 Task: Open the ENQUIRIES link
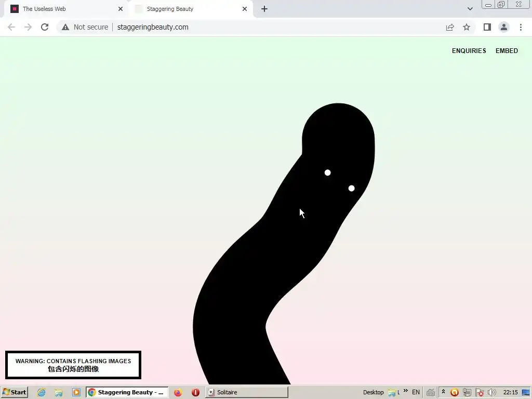pos(469,51)
